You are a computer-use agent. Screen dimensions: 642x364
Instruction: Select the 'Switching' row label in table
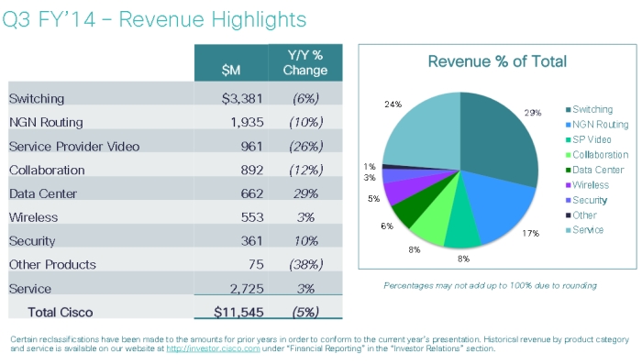coord(37,99)
